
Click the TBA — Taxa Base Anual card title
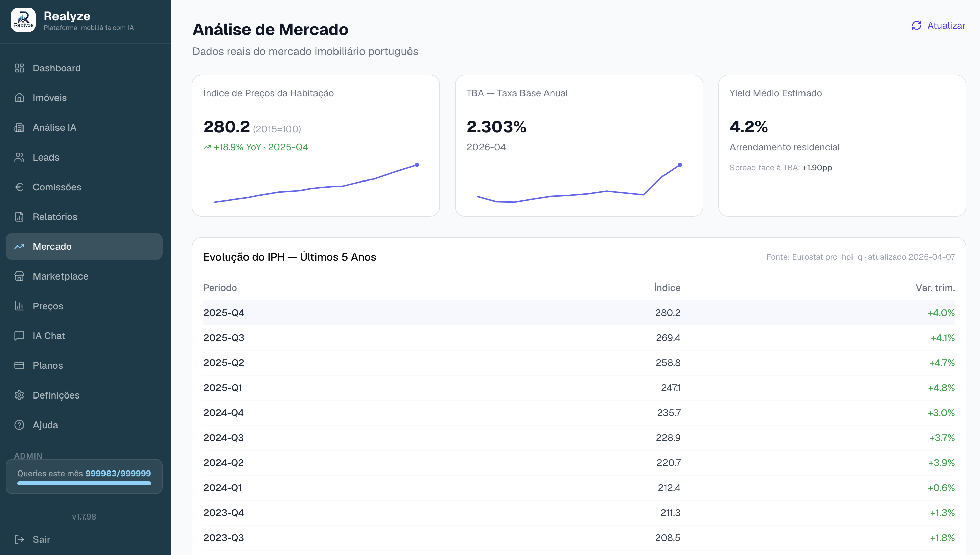(517, 93)
